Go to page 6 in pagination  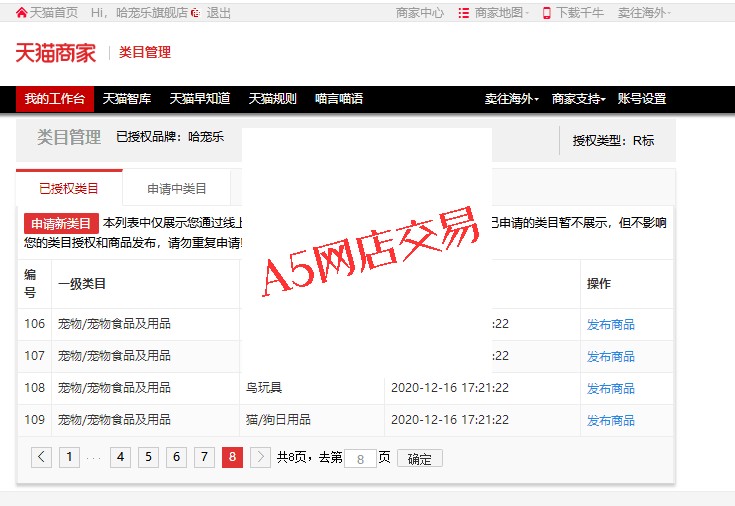tap(176, 457)
